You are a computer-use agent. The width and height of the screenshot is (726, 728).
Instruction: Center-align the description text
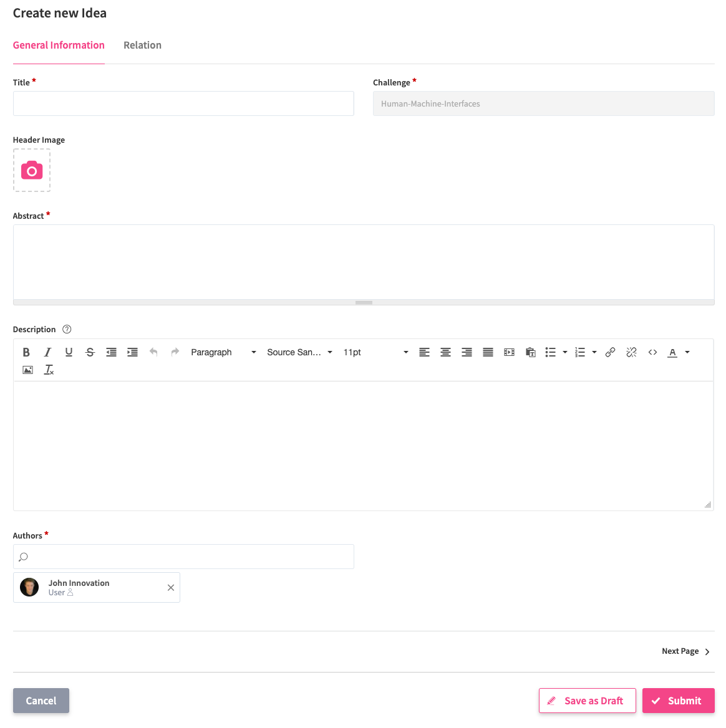point(445,352)
